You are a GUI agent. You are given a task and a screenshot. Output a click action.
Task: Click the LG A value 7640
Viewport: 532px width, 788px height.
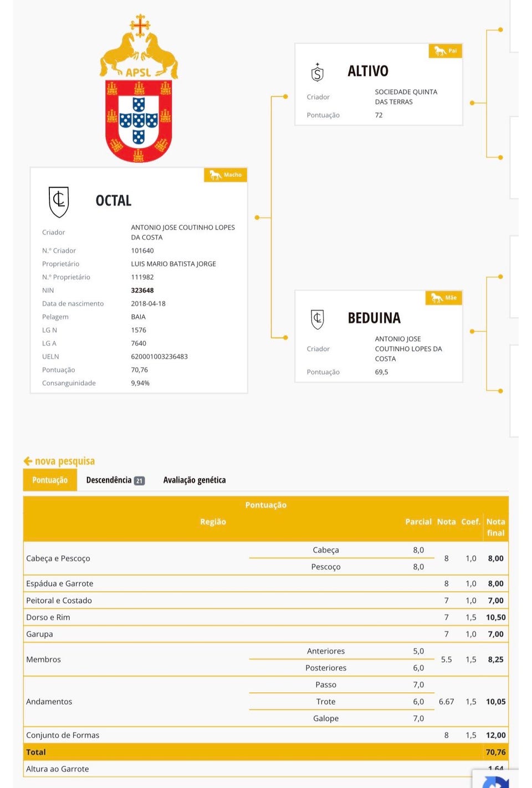tap(139, 344)
